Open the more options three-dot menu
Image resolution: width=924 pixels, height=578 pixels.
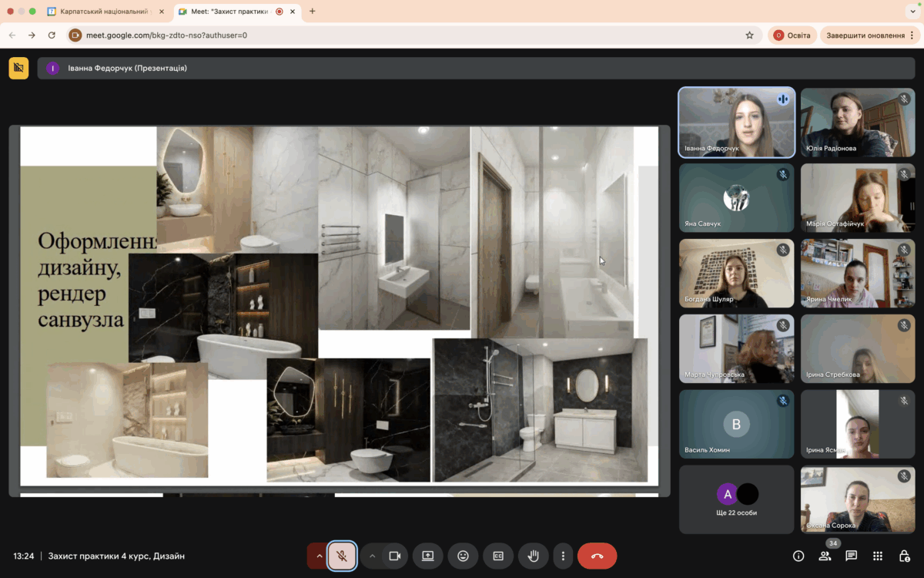point(563,556)
